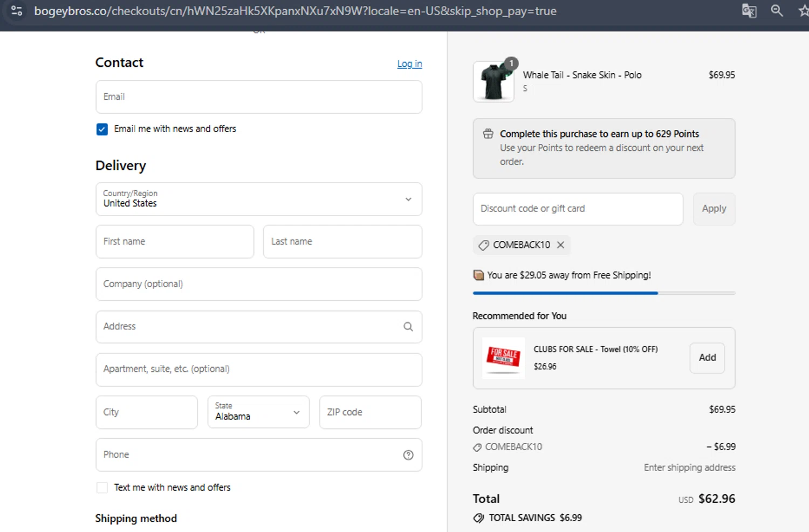Click the Apply discount button
This screenshot has height=532, width=809.
(x=714, y=209)
